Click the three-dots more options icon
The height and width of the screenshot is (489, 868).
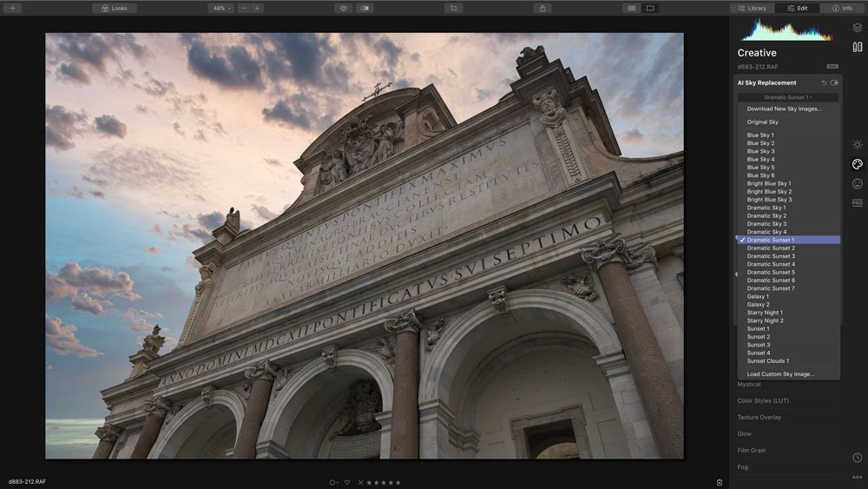[x=857, y=477]
